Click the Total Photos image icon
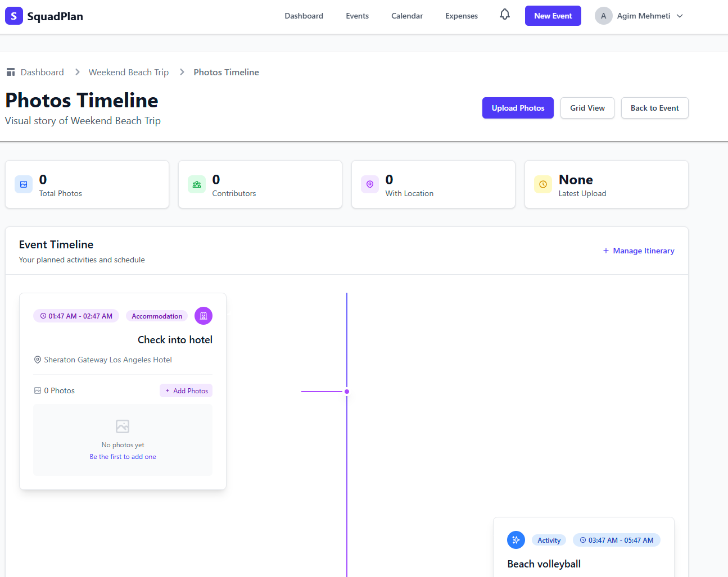 [x=23, y=184]
